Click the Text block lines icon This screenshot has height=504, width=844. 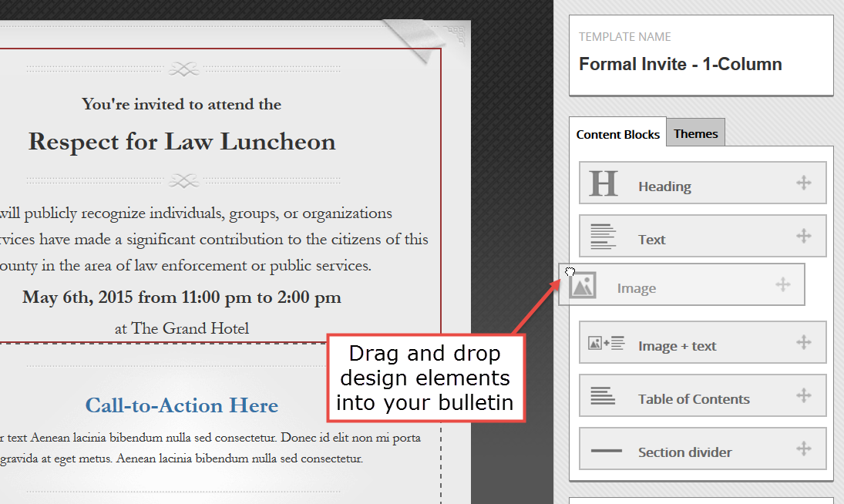point(604,237)
